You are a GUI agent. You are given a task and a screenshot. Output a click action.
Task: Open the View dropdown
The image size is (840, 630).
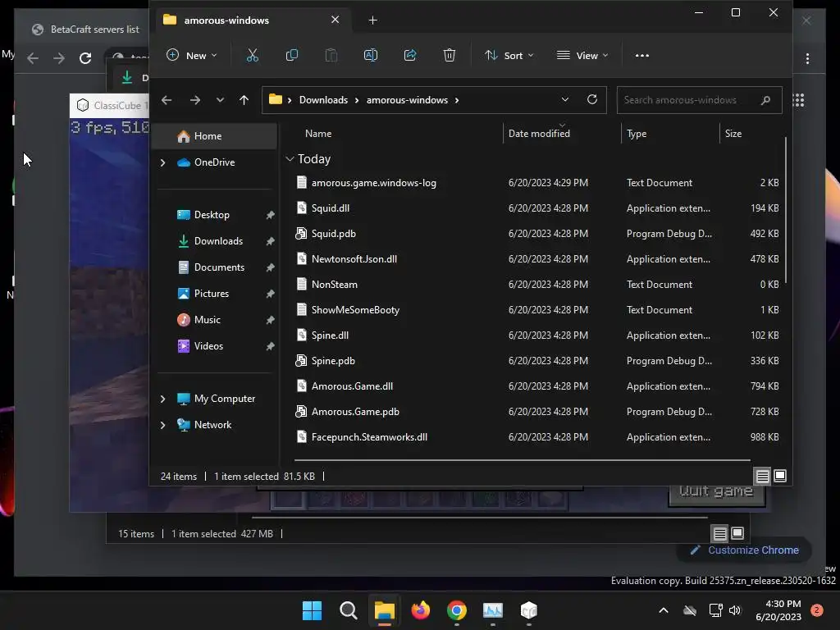point(582,55)
